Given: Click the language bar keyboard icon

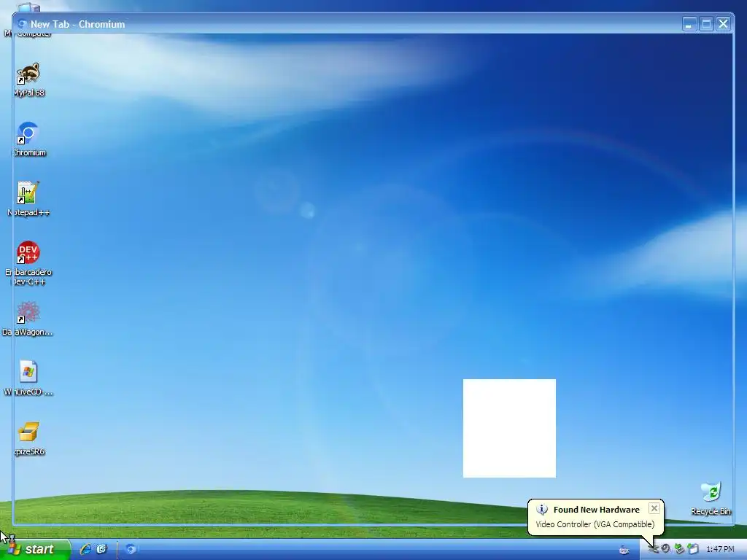Looking at the screenshot, I should click(x=624, y=550).
